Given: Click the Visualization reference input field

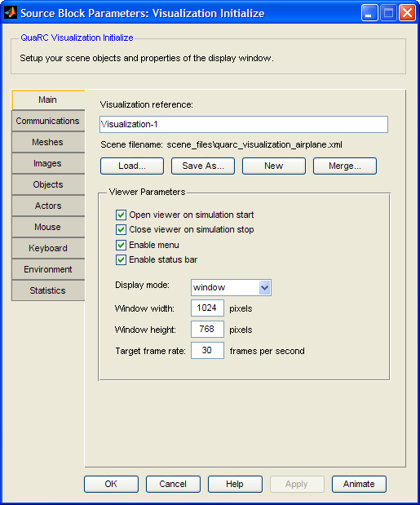Looking at the screenshot, I should pyautogui.click(x=244, y=124).
